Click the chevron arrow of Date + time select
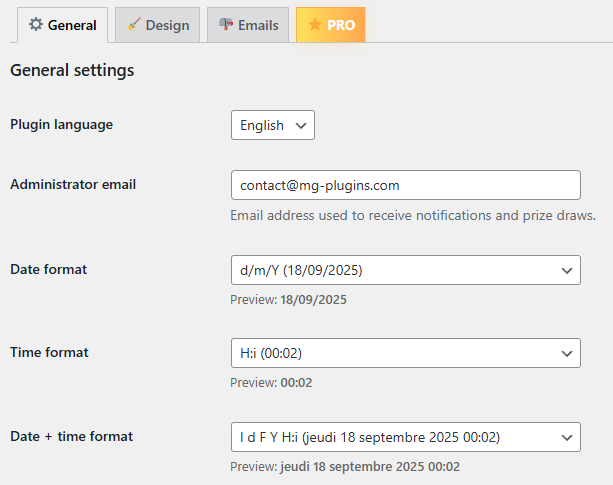The image size is (613, 485). [x=567, y=437]
